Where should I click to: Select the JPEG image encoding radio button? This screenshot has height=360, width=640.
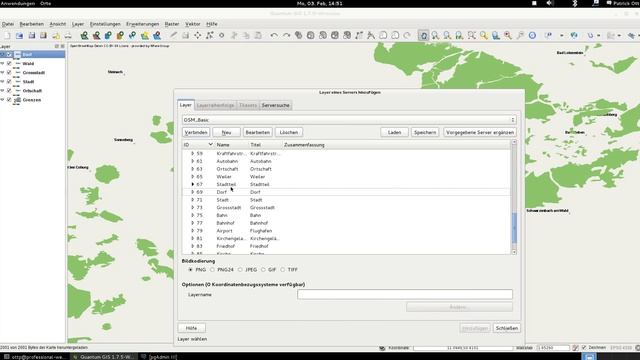[x=240, y=270]
